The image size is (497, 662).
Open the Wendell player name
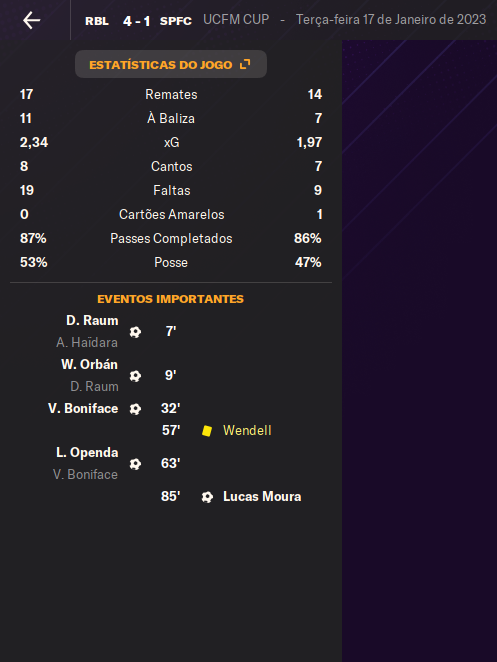(x=247, y=431)
